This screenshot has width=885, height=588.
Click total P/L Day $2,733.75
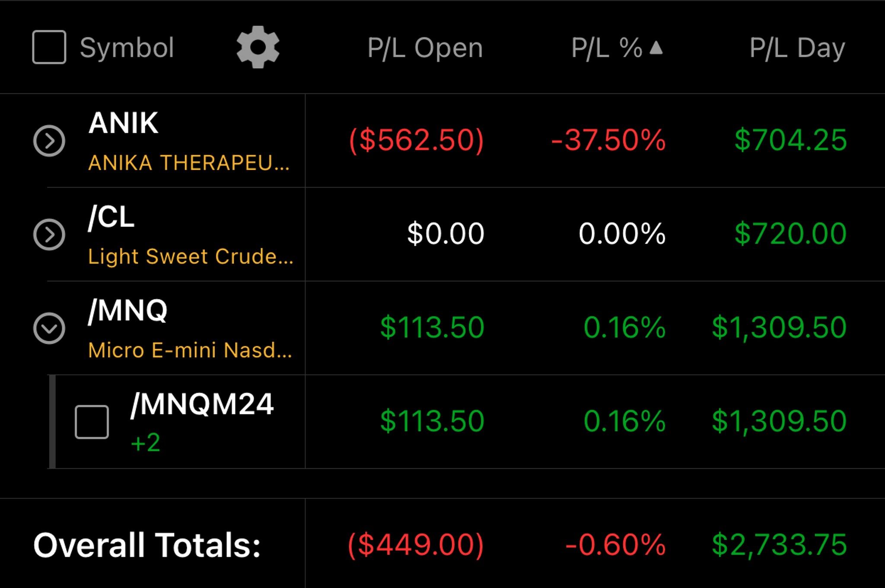tap(779, 544)
